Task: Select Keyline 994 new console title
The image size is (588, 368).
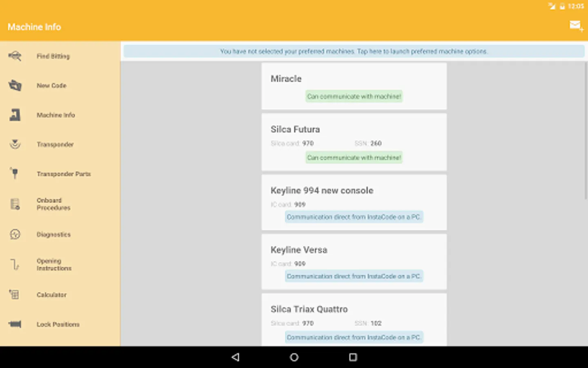Action: coord(322,191)
